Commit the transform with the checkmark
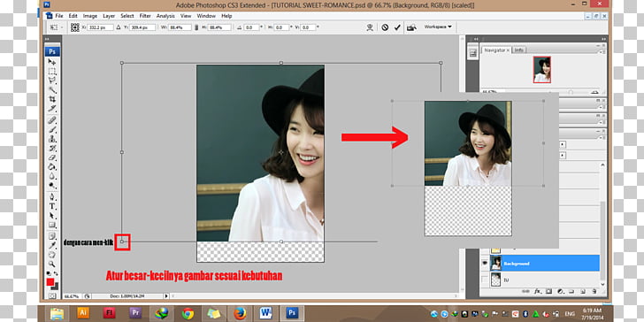The height and width of the screenshot is (322, 644). [397, 27]
